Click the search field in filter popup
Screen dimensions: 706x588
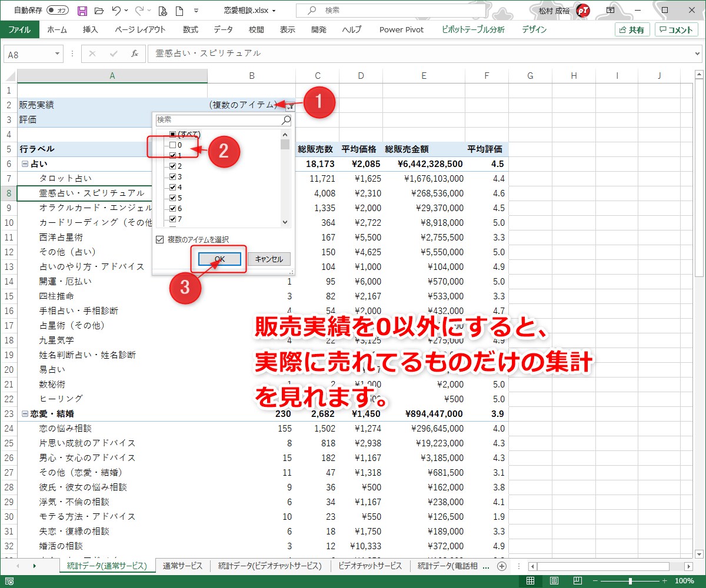218,120
